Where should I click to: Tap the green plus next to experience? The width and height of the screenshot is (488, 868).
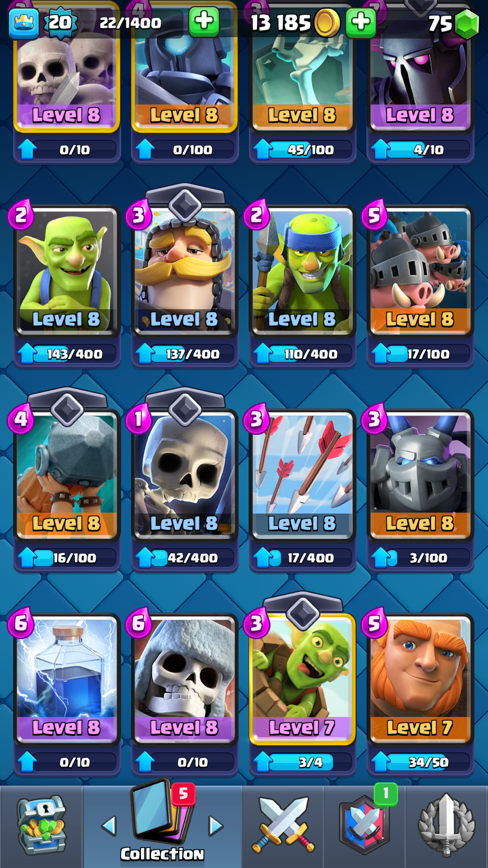pyautogui.click(x=204, y=22)
